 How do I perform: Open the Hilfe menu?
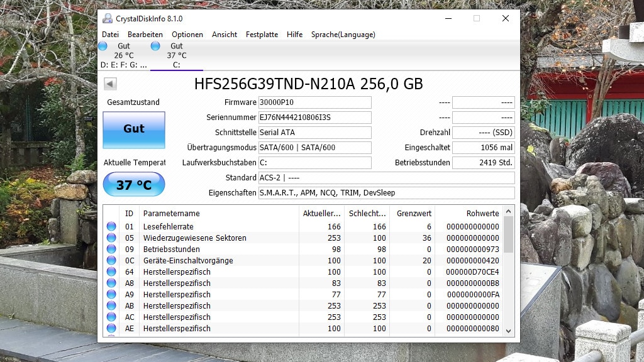[x=294, y=35]
